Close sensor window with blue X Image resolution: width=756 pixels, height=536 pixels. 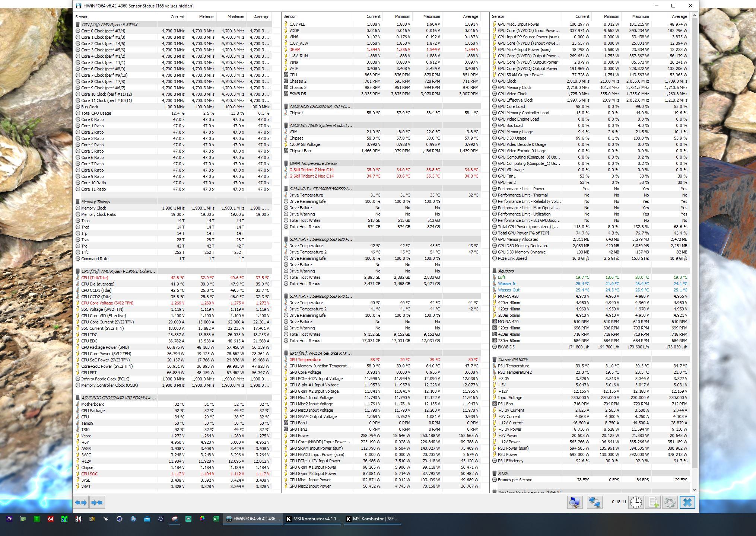[687, 502]
